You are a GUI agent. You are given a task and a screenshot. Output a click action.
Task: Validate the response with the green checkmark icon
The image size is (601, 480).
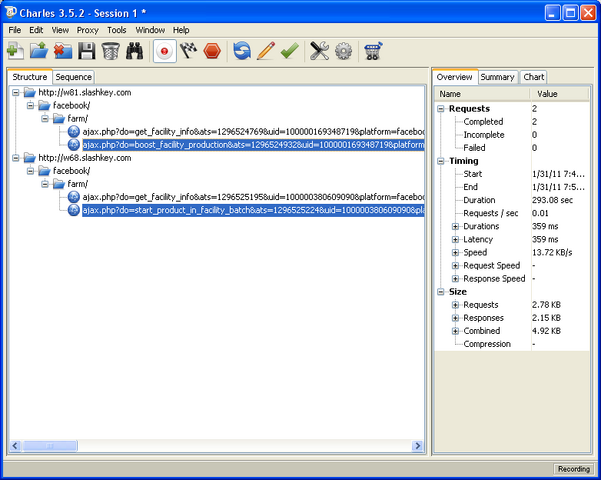[290, 51]
